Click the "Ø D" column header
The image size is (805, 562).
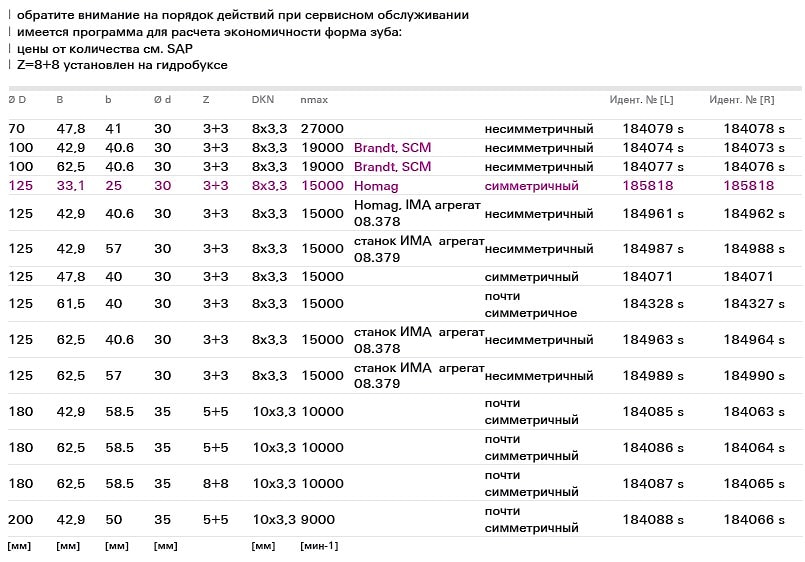[17, 100]
